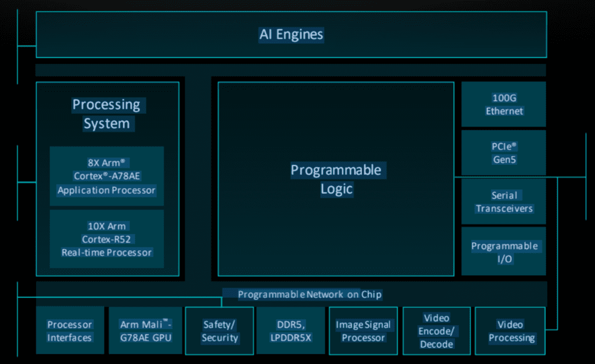The height and width of the screenshot is (364, 595).
Task: Click empty area inside Programmable Logic above its label
Action: coord(336,116)
